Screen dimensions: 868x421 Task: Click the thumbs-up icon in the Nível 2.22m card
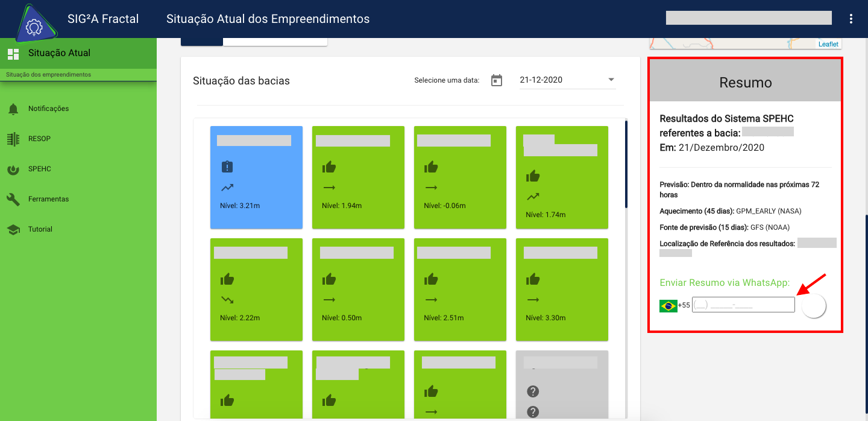(227, 279)
